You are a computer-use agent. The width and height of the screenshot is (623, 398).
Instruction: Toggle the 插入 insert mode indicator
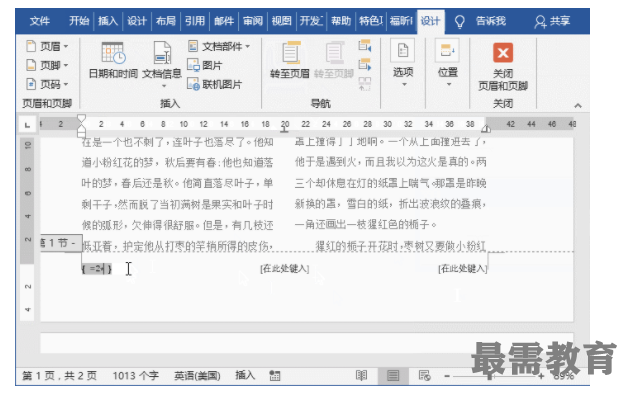pos(245,376)
